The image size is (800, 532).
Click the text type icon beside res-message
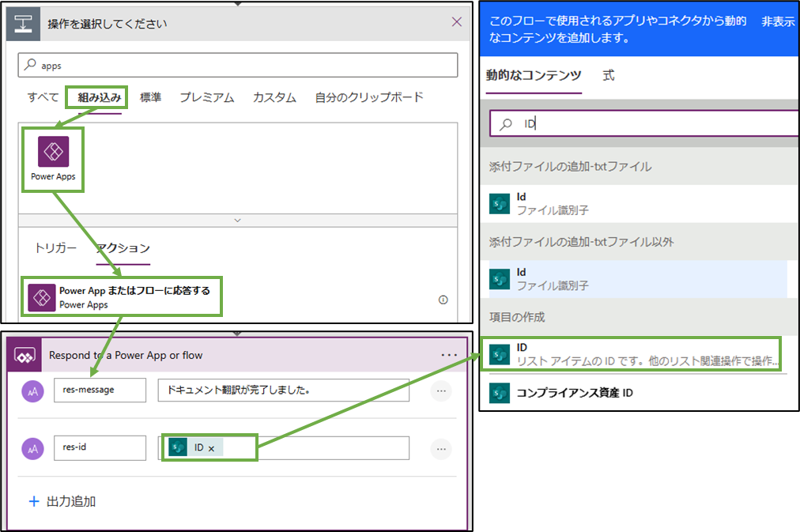coord(32,391)
